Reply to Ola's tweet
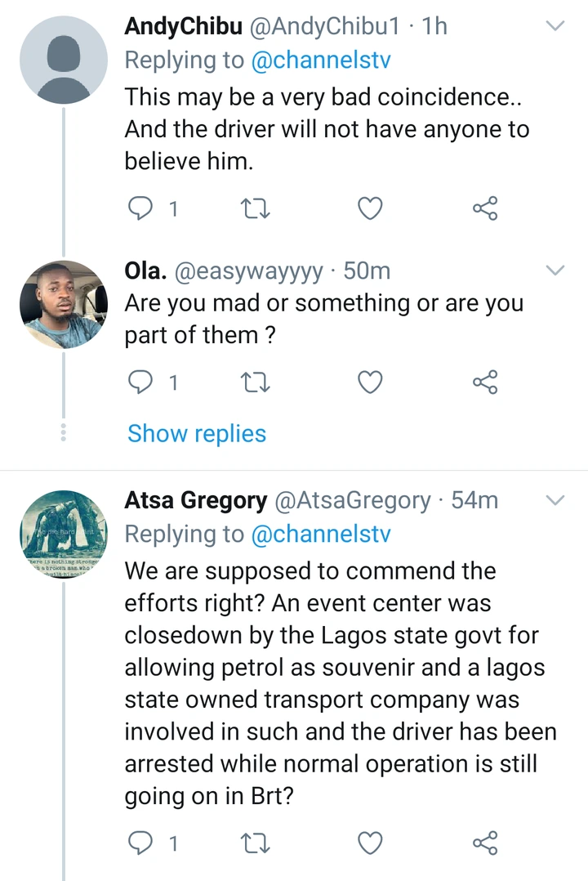Screen dimensions: 588x881 tap(143, 382)
